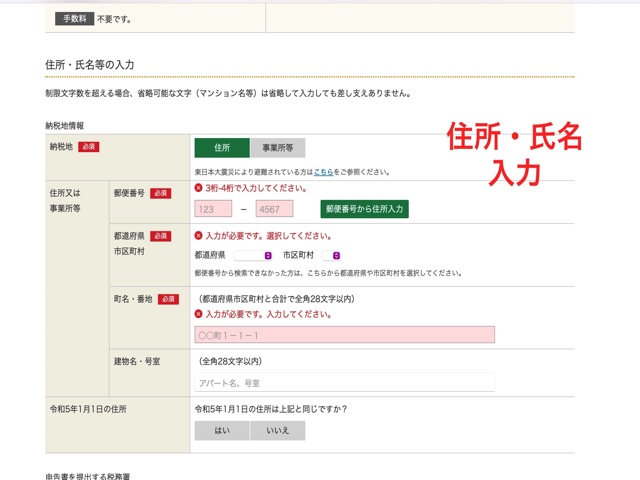Choose はい for same address on January 1
The height and width of the screenshot is (480, 640).
(x=222, y=430)
